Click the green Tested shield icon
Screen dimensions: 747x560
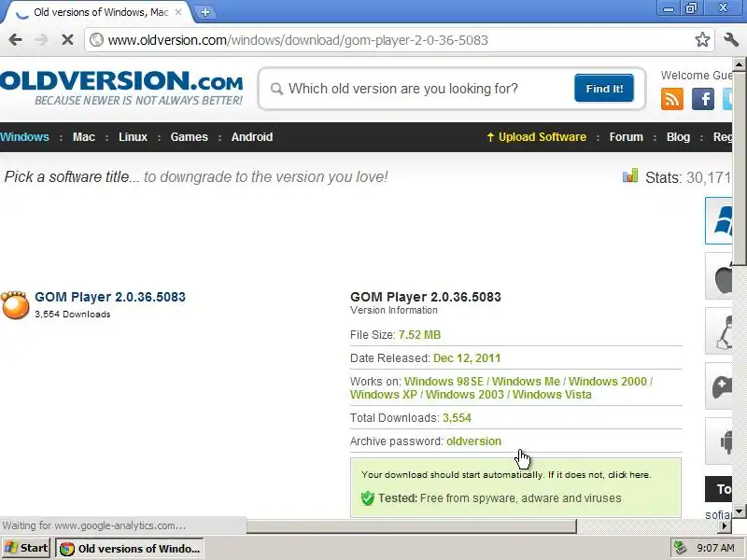coord(367,498)
